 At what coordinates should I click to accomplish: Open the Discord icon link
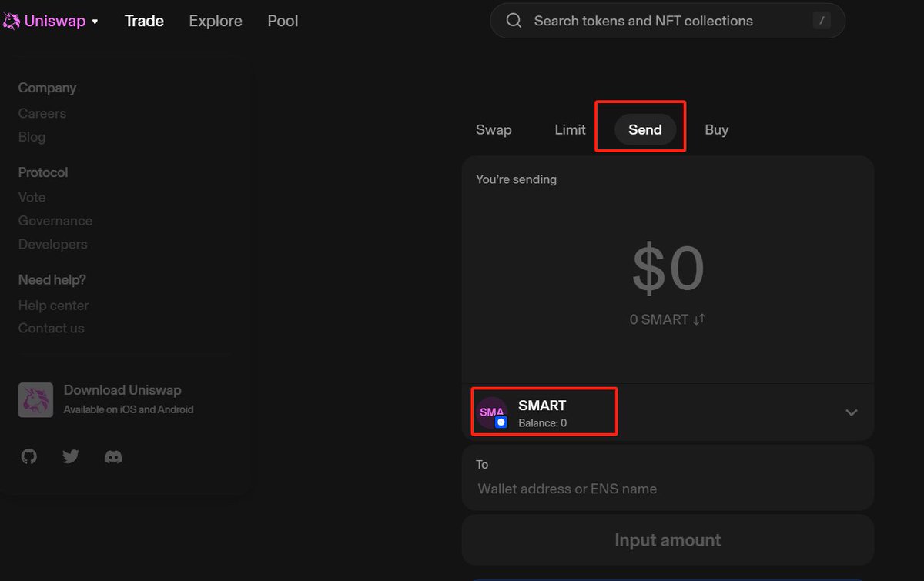click(x=113, y=457)
